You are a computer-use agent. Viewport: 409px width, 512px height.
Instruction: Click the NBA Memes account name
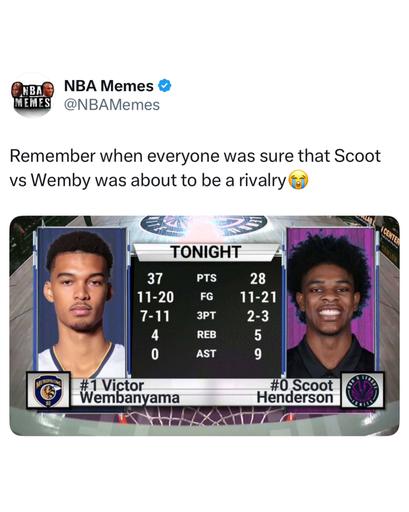(108, 86)
